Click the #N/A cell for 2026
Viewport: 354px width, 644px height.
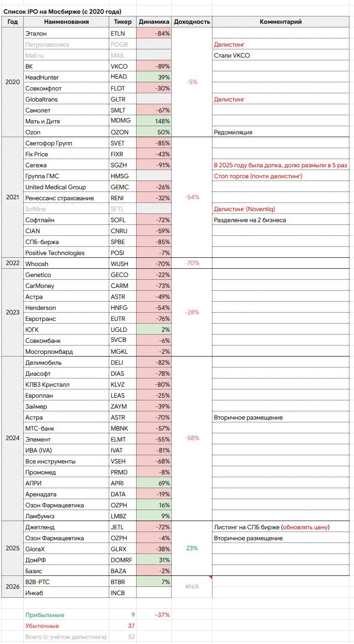coord(192,587)
